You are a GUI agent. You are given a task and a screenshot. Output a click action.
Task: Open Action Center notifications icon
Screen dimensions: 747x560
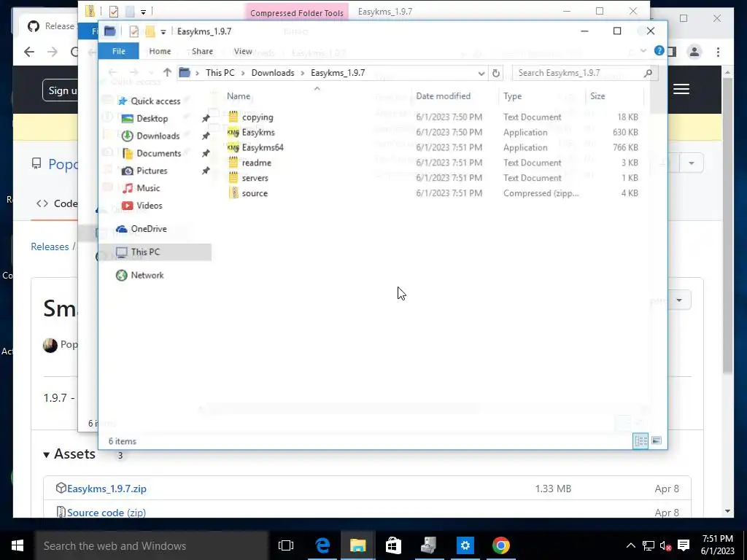pos(684,545)
